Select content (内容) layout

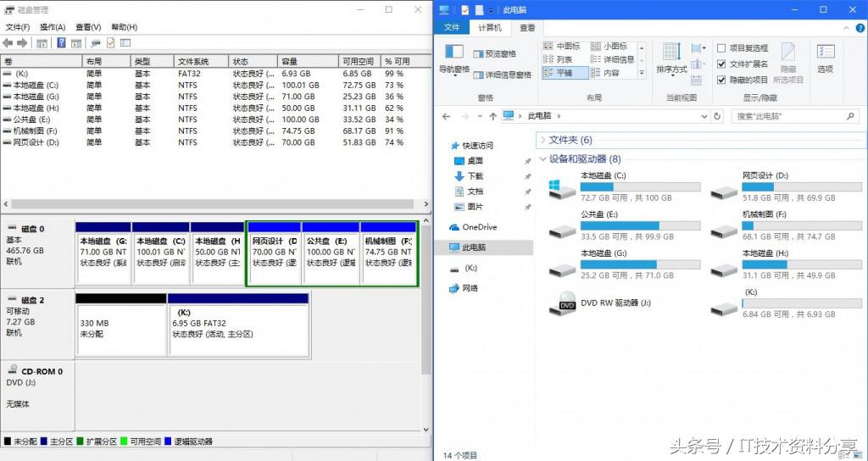click(605, 73)
